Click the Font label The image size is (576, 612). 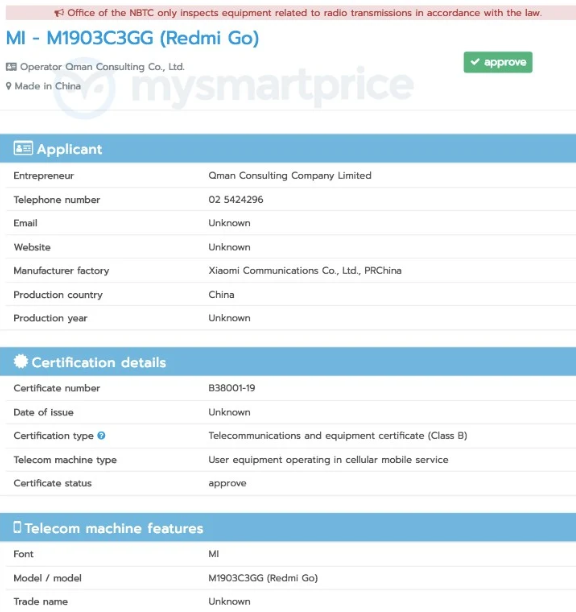pyautogui.click(x=23, y=554)
